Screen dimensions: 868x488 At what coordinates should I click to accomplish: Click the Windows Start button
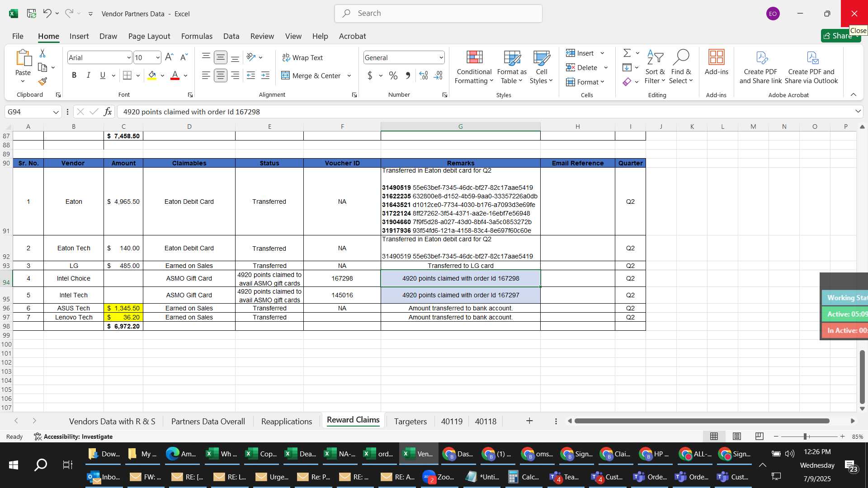[x=14, y=465]
